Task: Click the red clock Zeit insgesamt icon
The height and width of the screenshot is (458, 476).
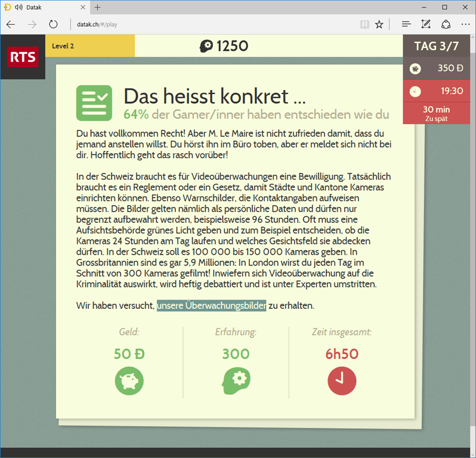Action: 342,380
